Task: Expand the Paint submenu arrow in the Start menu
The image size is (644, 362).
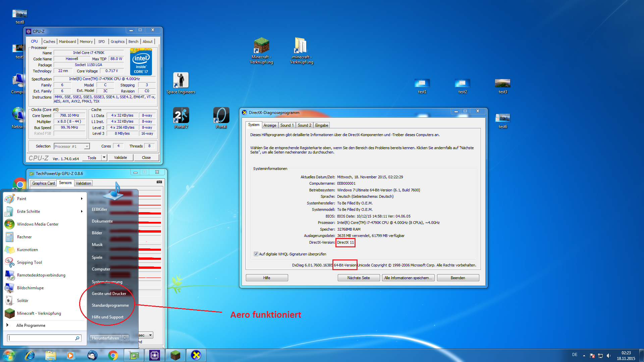Action: coord(82,199)
